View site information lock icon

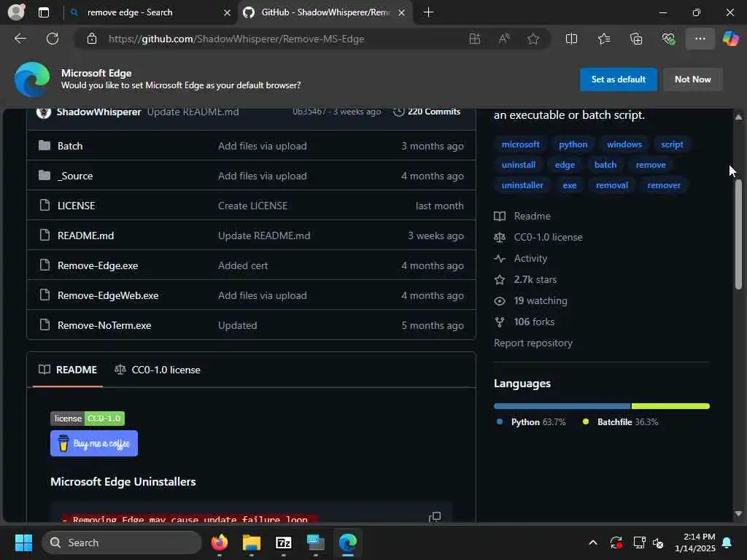(92, 39)
